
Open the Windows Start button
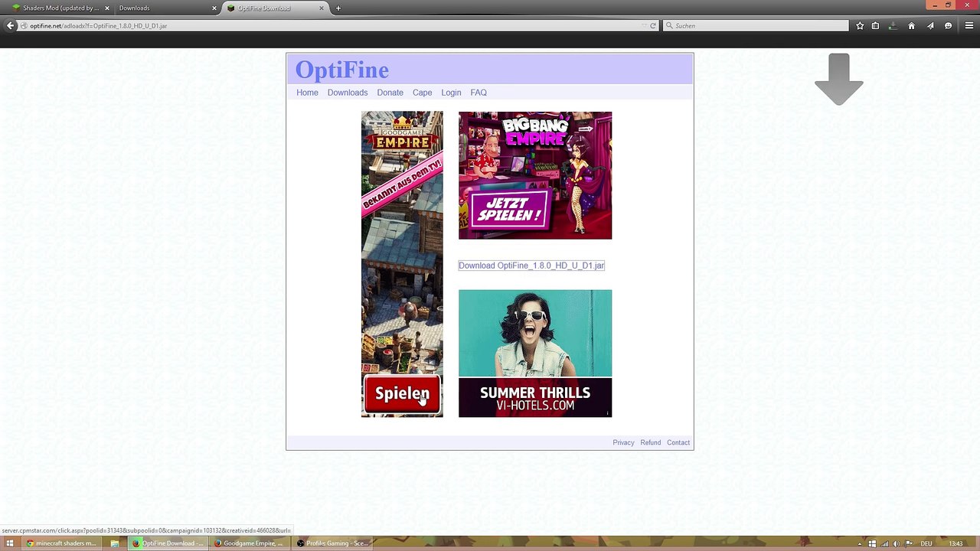tap(10, 543)
